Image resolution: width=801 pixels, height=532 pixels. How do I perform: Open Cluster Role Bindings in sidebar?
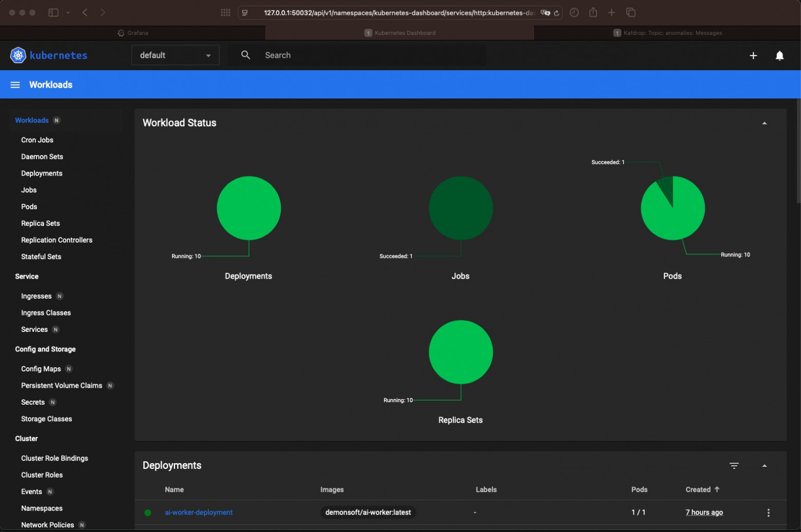coord(54,459)
